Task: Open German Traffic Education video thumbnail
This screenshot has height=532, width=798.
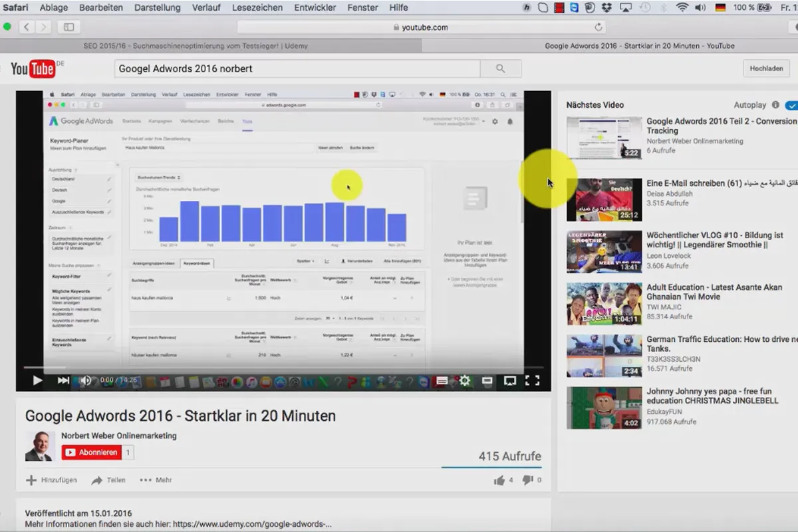Action: coord(604,356)
